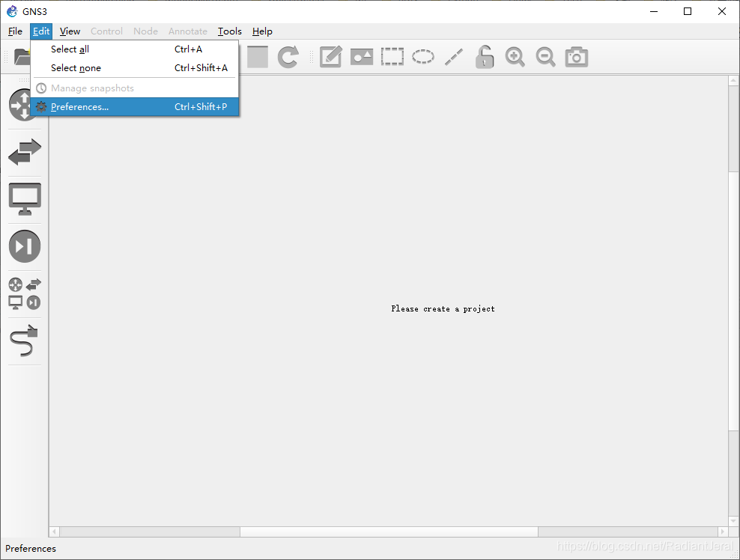Click the vertical scrollbar on the canvas

pos(733,301)
